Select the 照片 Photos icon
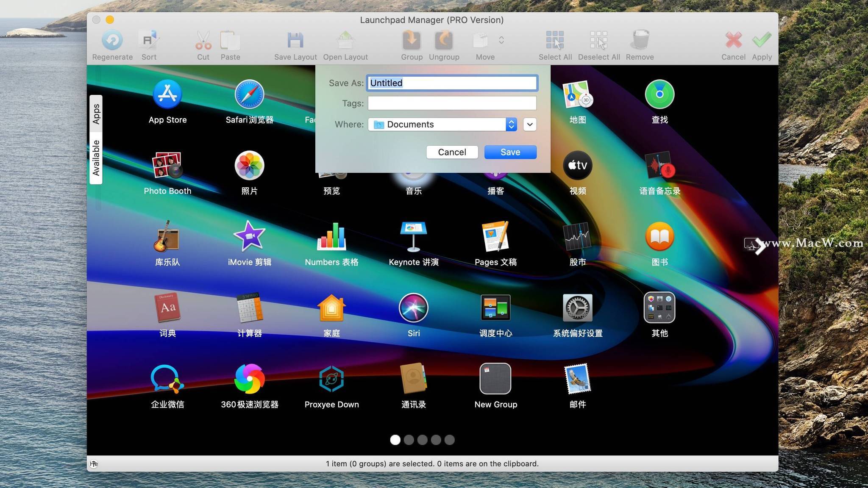This screenshot has height=488, width=868. pyautogui.click(x=249, y=165)
